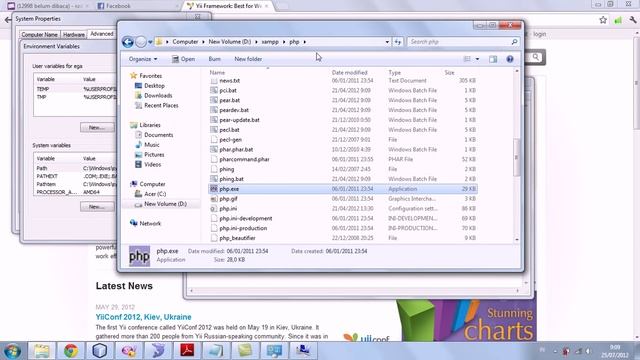Open the view options dropdown arrow

477,59
